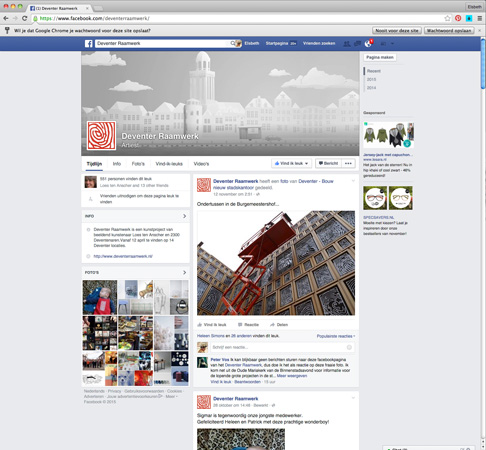486x450 pixels.
Task: Open the baby in red photo thumbnail
Action: (x=100, y=297)
